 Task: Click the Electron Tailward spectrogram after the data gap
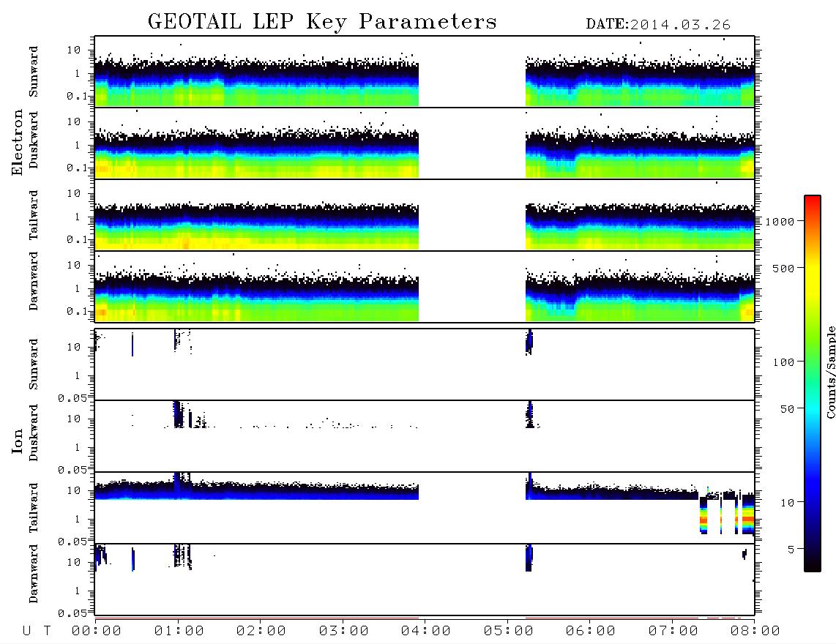pos(640,227)
